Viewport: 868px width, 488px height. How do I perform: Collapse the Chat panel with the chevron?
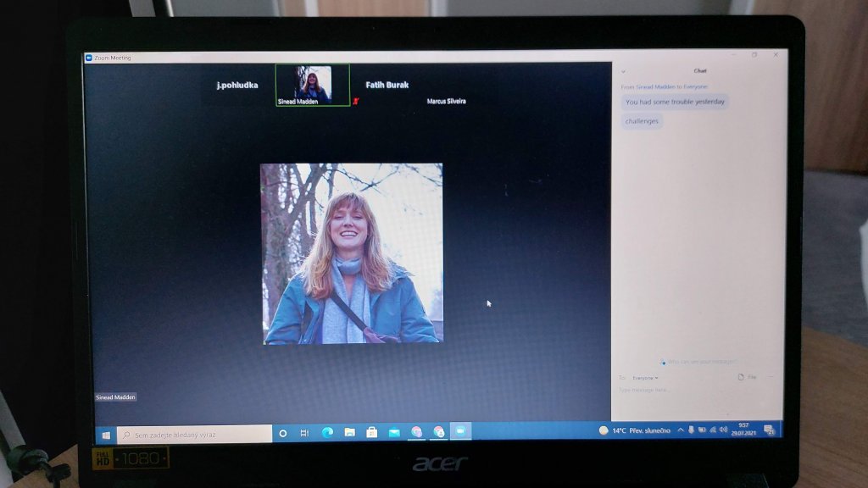[x=623, y=71]
